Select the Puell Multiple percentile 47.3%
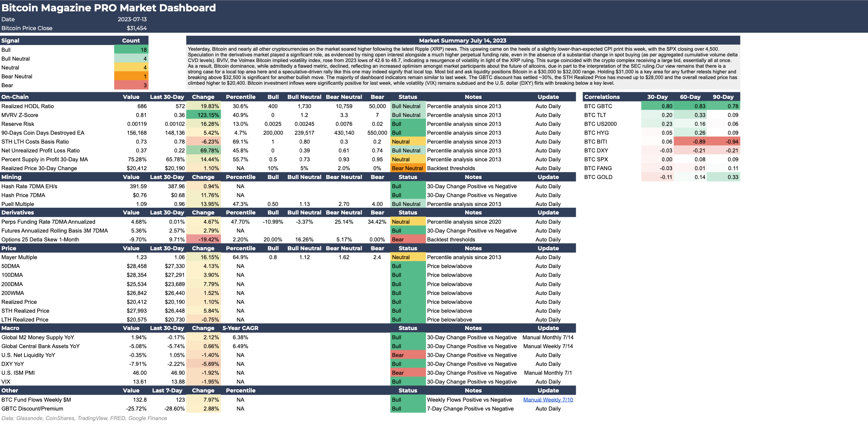Screen dimensions: 868x424 (240, 204)
